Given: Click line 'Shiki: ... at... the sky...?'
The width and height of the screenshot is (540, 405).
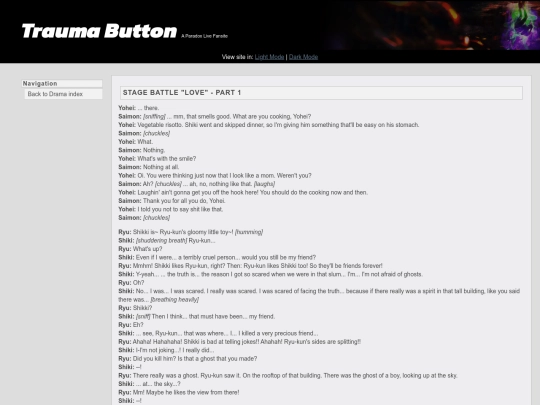Looking at the screenshot, I should [x=149, y=384].
